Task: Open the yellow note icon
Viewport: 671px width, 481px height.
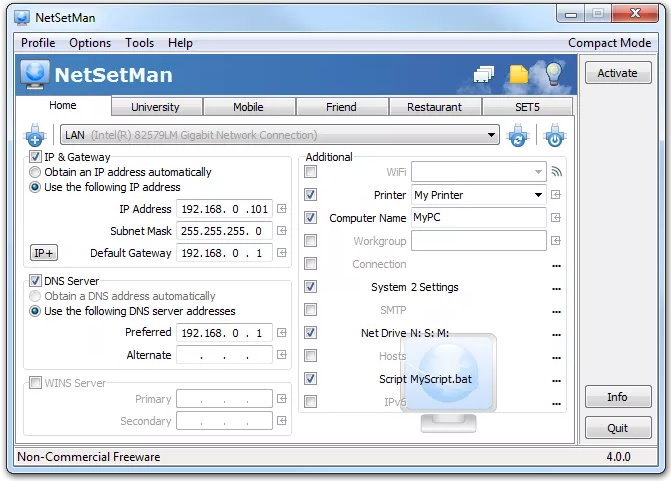Action: [519, 74]
